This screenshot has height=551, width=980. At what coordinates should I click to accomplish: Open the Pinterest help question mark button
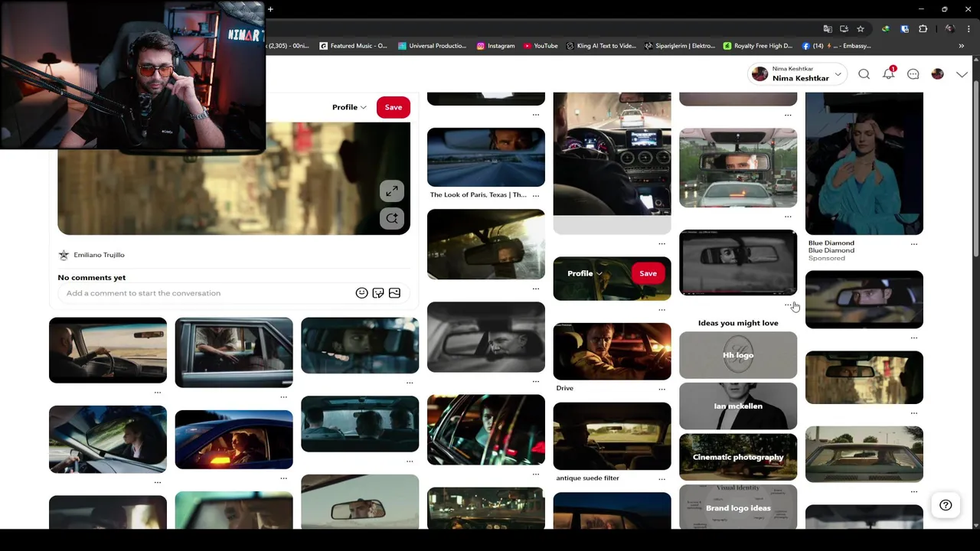[x=946, y=505]
